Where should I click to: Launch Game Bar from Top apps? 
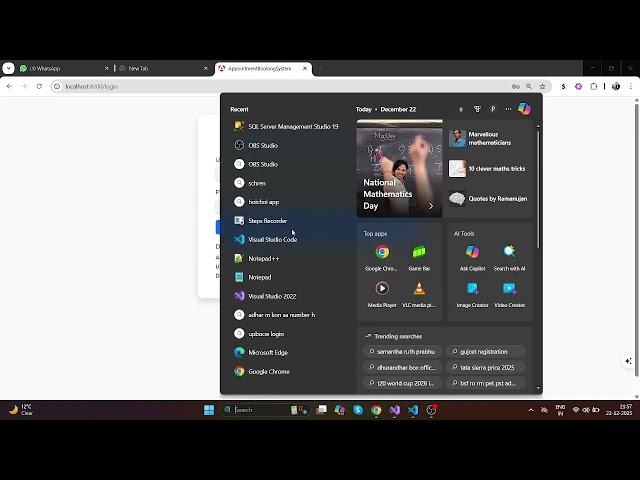(419, 256)
